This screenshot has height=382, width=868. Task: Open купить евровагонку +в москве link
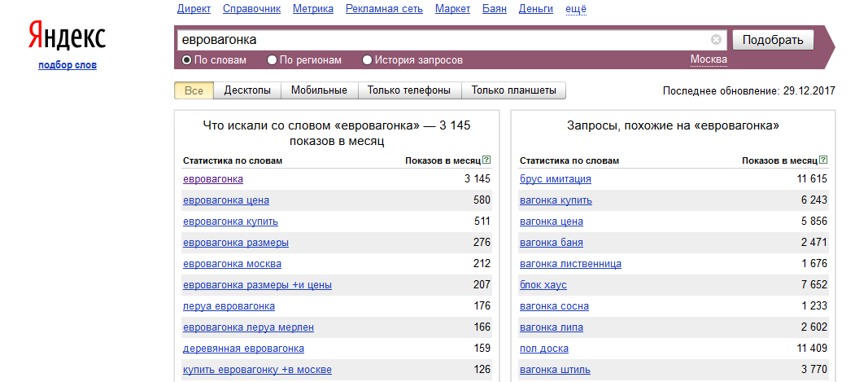[257, 369]
